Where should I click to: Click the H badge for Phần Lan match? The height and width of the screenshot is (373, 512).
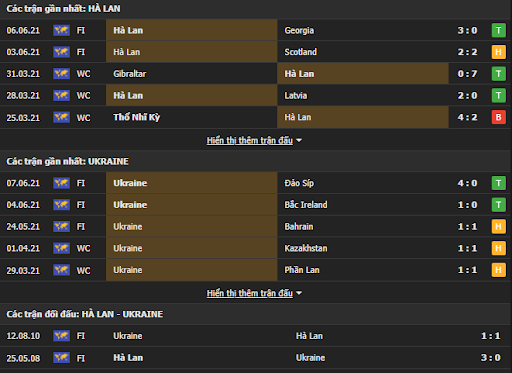coord(499,270)
